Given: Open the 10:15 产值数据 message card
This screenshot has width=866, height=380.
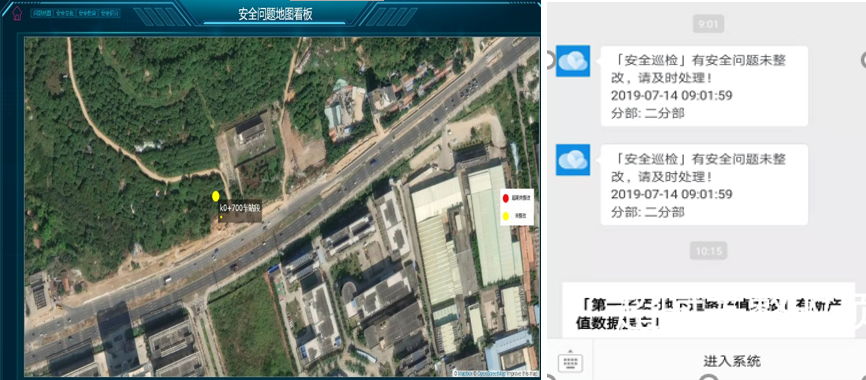Looking at the screenshot, I should (x=709, y=310).
